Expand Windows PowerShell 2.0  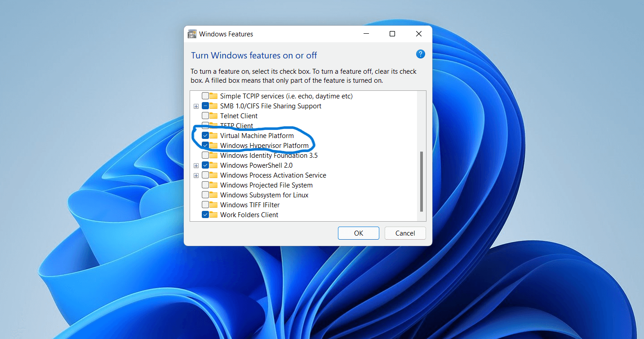coord(196,165)
